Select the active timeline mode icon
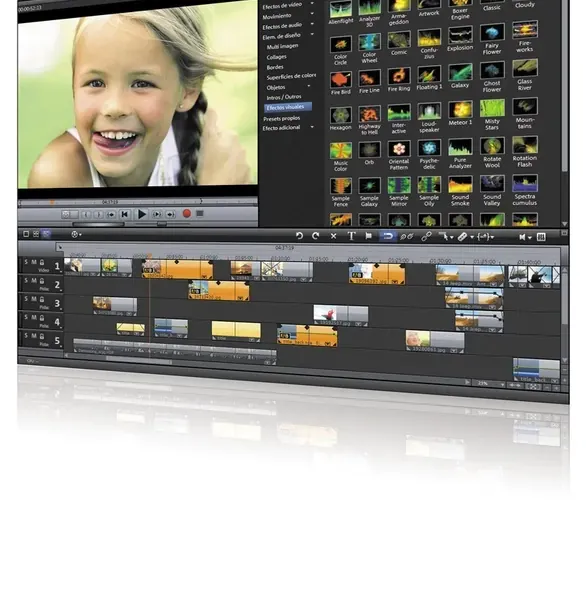The width and height of the screenshot is (586, 600). coord(46,234)
